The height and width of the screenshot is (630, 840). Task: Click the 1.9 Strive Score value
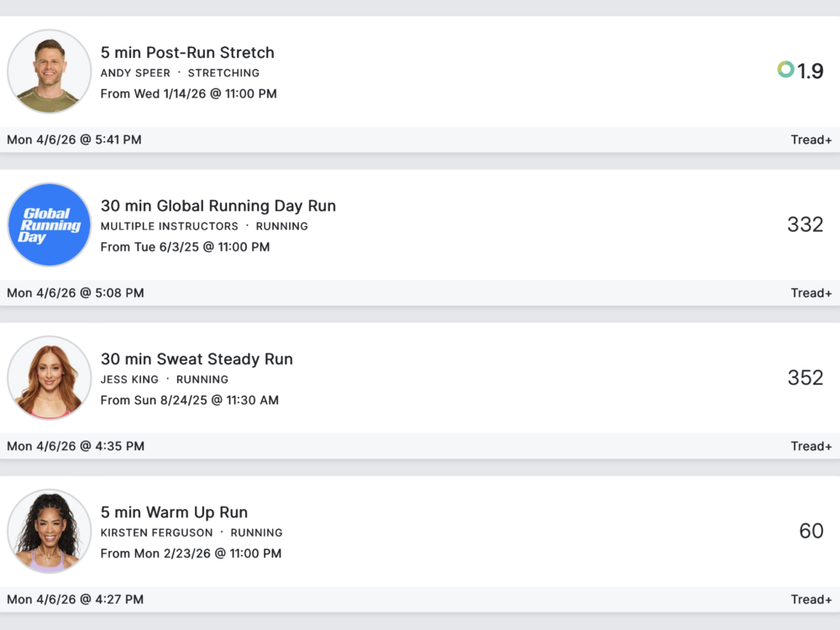[x=811, y=71]
